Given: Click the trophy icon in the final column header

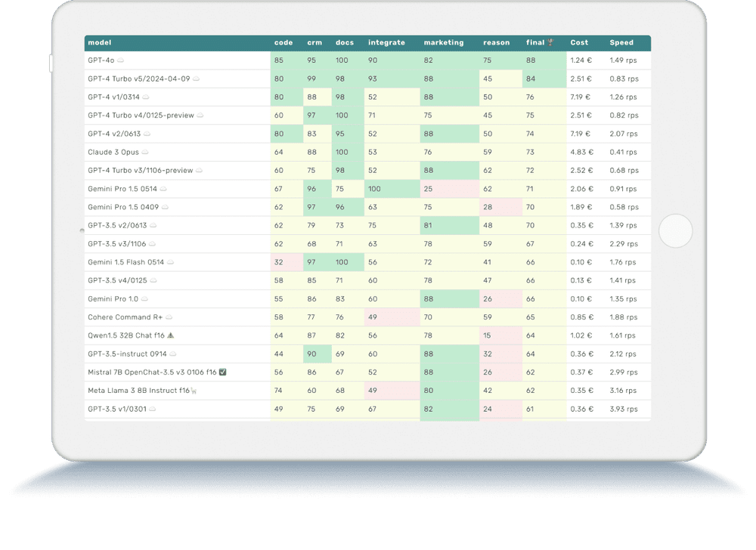Looking at the screenshot, I should (550, 42).
